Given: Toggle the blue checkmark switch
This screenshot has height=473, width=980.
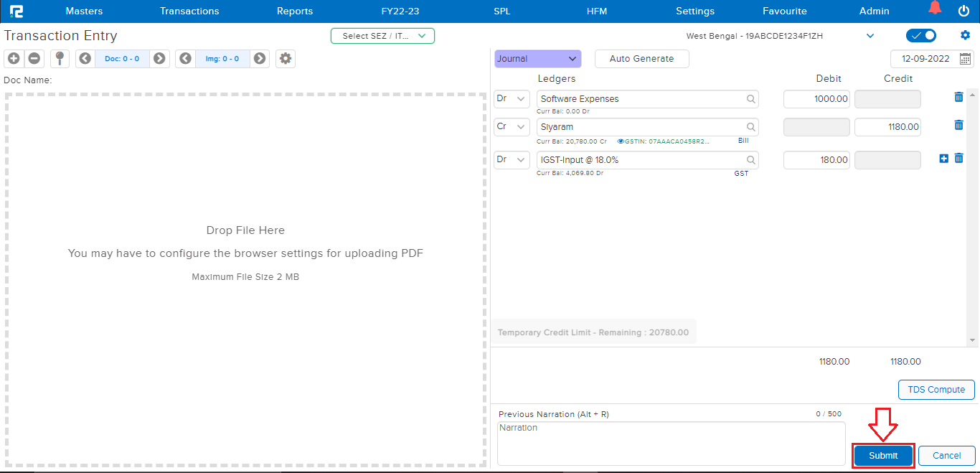Looking at the screenshot, I should [x=921, y=36].
